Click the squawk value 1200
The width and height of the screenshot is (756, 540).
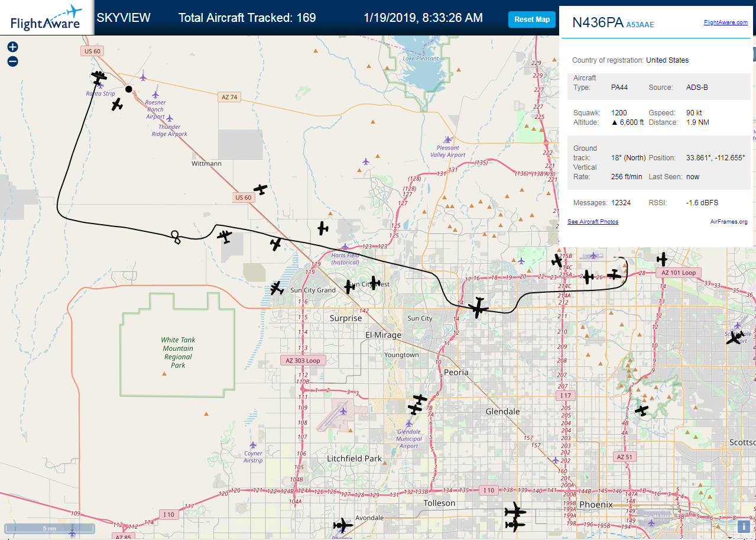[619, 112]
